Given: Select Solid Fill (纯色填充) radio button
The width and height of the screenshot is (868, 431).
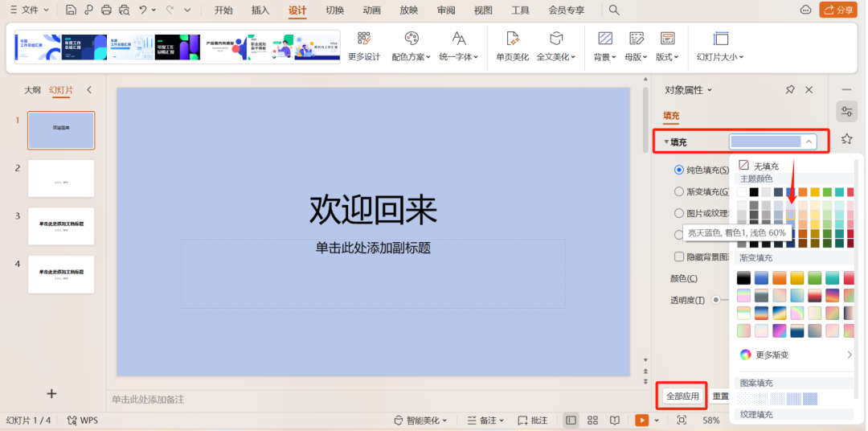Looking at the screenshot, I should tap(678, 170).
